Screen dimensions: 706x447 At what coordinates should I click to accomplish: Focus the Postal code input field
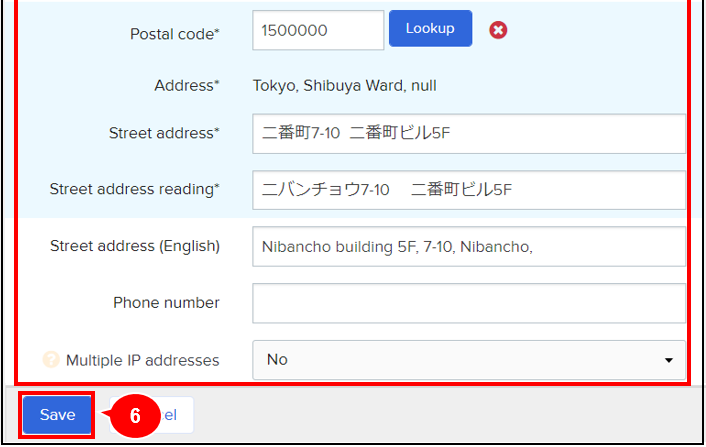[318, 30]
